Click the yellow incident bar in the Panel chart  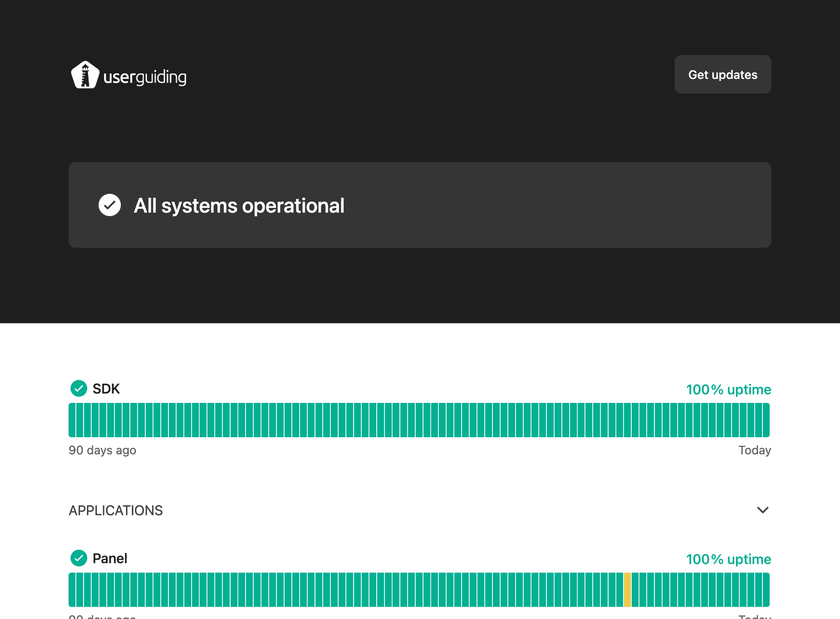627,590
